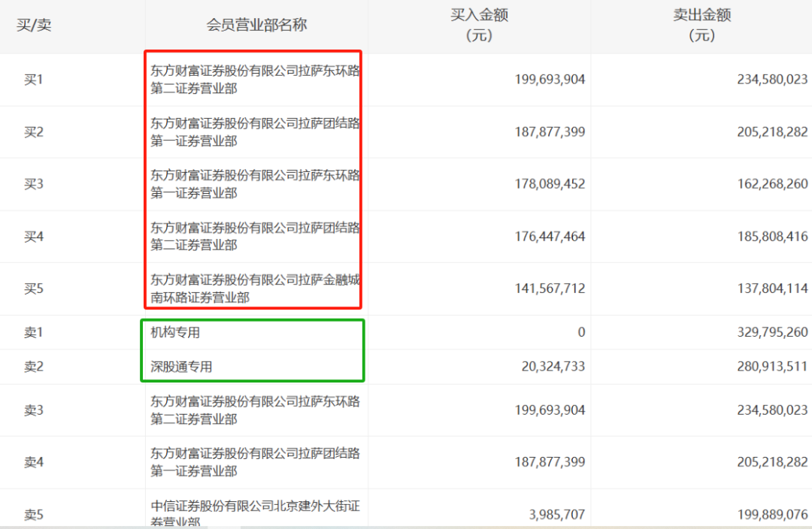The width and height of the screenshot is (812, 529).
Task: Click sell amount 205,218,282 in 卖4 row
Action: [x=772, y=461]
